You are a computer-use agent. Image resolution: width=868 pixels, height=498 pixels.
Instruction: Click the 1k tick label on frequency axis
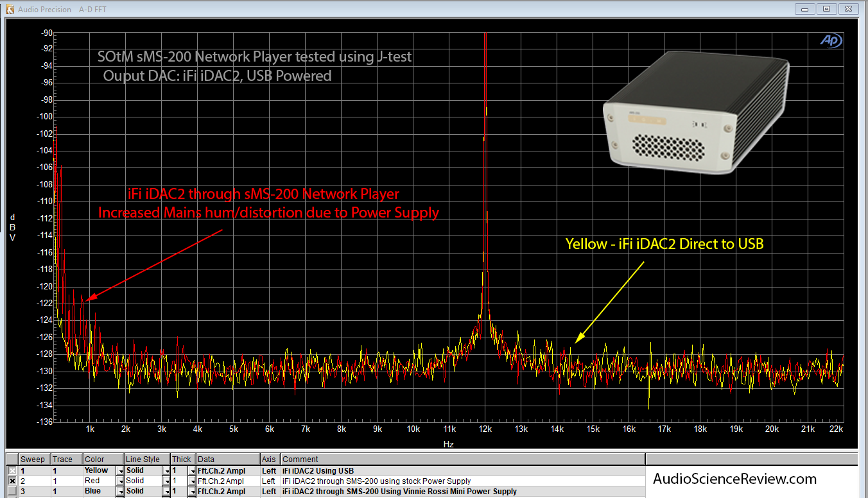click(91, 429)
